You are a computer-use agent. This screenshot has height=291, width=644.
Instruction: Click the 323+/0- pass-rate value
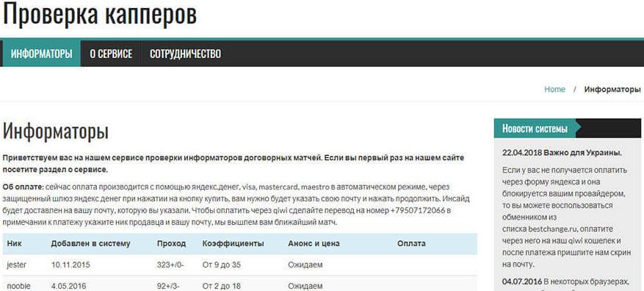tap(170, 265)
